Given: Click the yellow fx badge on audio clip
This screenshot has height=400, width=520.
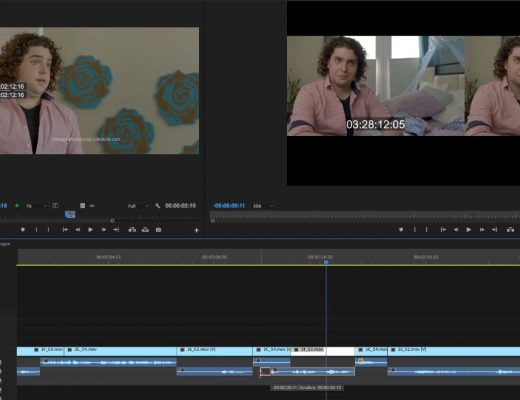Looking at the screenshot, I should point(360,361).
